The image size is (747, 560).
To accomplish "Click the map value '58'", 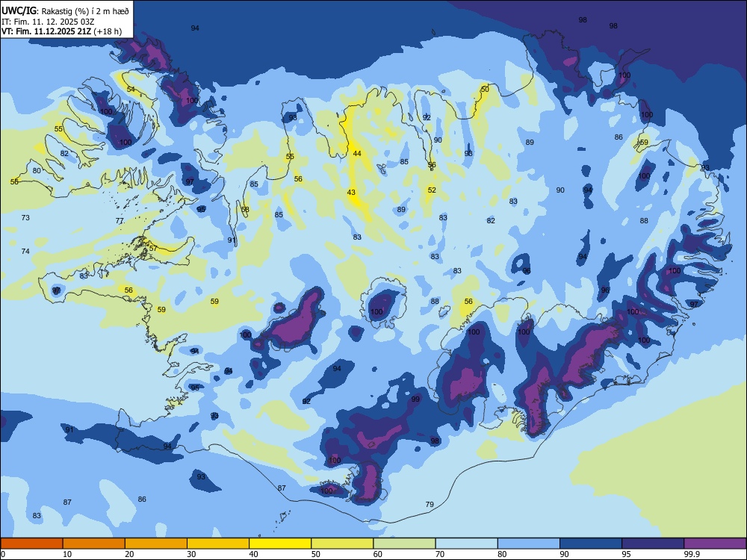I will click(x=245, y=210).
